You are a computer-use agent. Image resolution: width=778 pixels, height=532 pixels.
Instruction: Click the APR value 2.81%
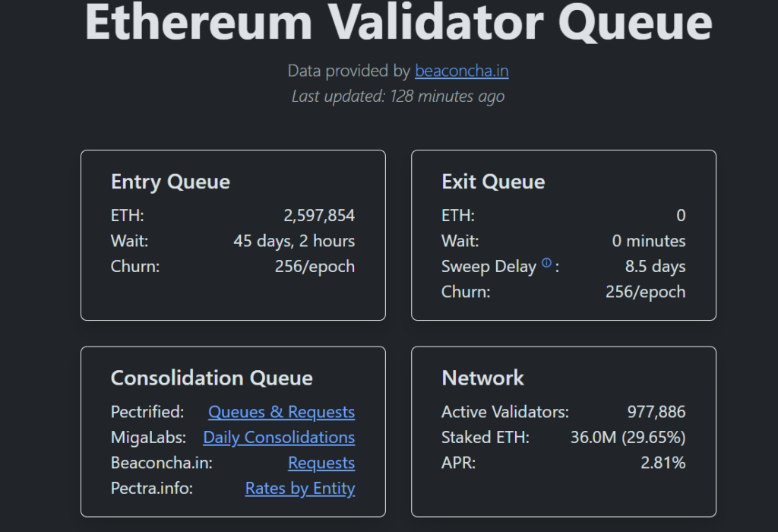click(663, 463)
